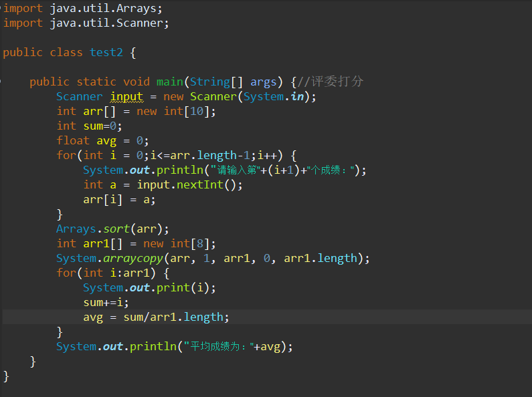Click the float avg = 0 line
This screenshot has width=532, height=397.
coord(102,141)
